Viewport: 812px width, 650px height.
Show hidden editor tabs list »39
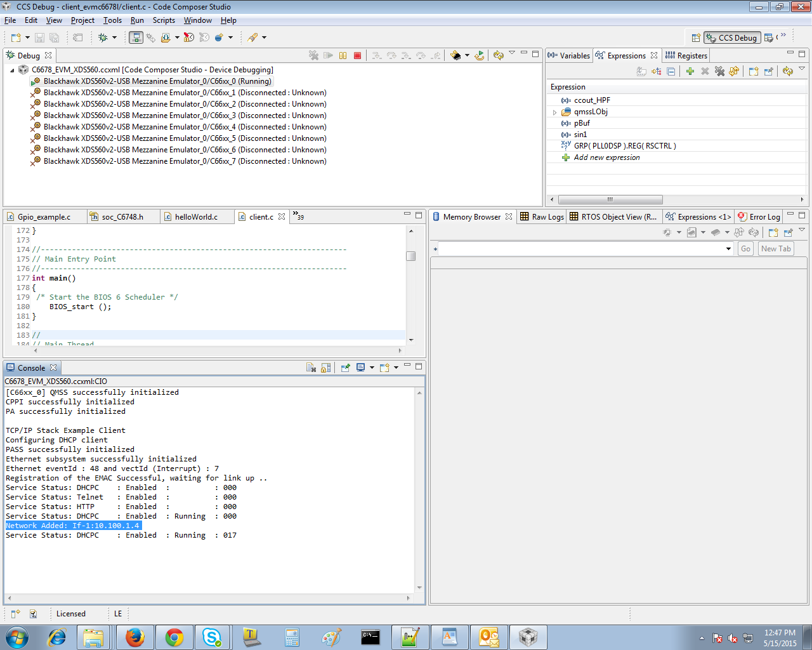(x=298, y=216)
